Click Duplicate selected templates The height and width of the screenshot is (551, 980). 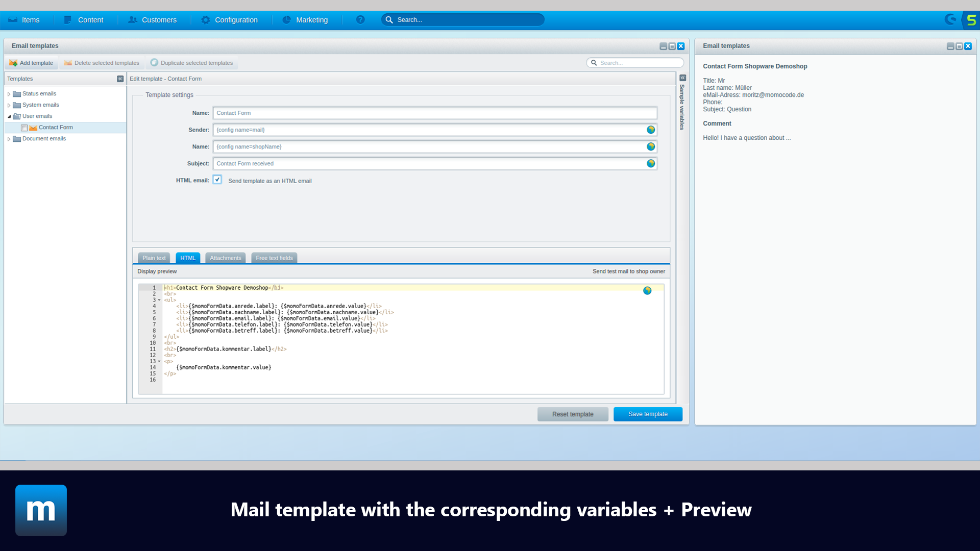pyautogui.click(x=191, y=63)
